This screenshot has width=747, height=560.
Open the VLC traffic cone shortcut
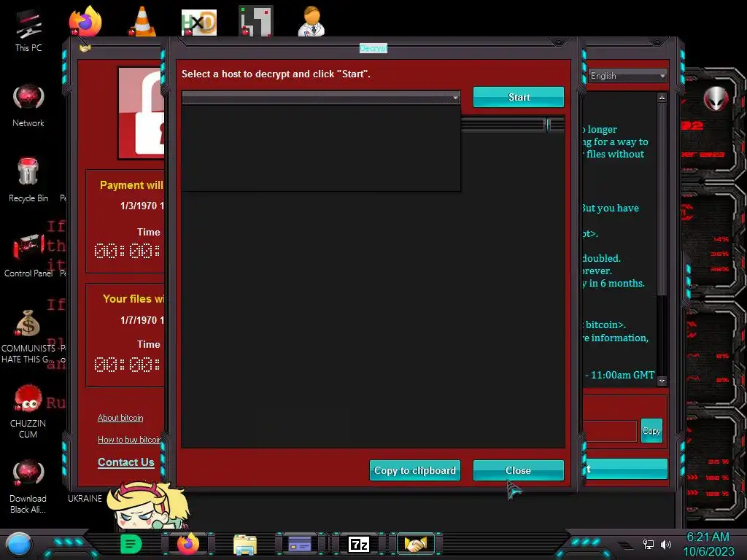[142, 21]
